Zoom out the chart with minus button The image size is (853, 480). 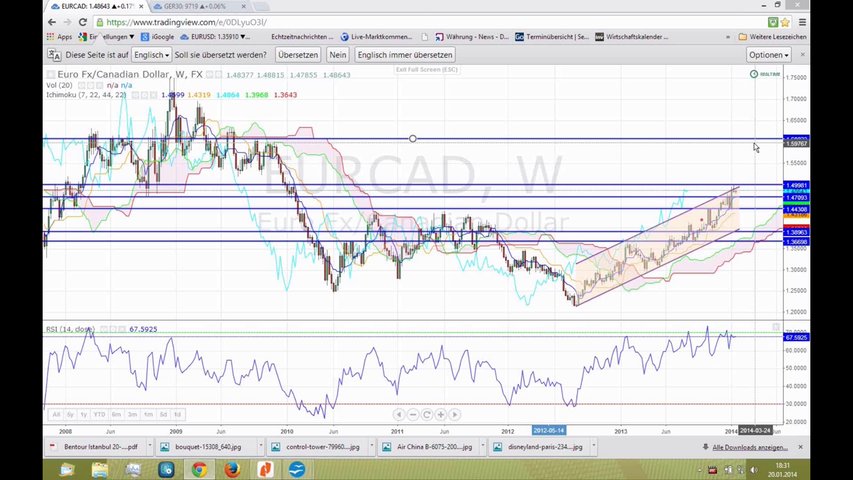point(412,414)
